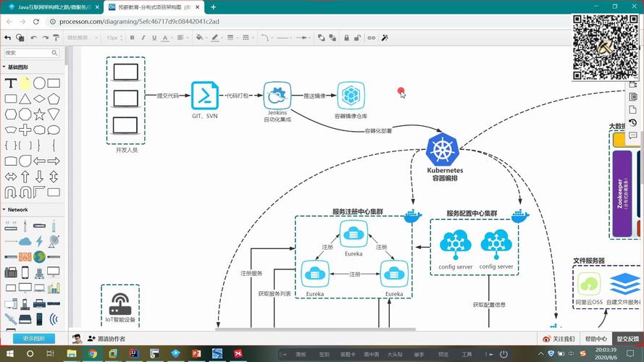Click the magic wand beautify icon
Screen dimensions: 644x362
tap(385, 38)
